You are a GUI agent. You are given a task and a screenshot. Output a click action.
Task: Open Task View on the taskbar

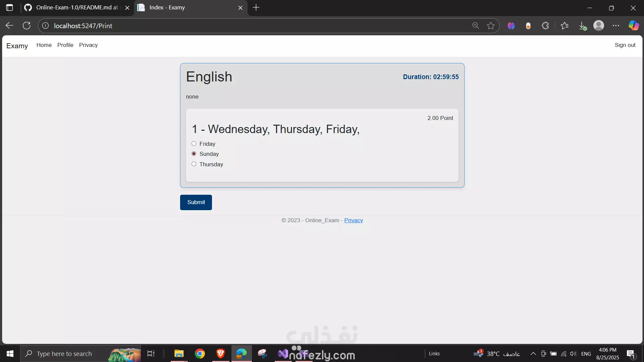tap(151, 354)
